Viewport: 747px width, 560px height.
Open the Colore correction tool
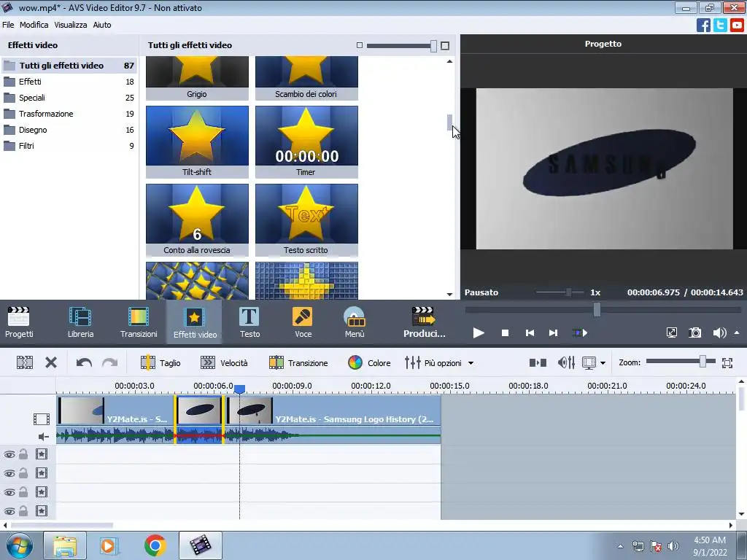[369, 363]
